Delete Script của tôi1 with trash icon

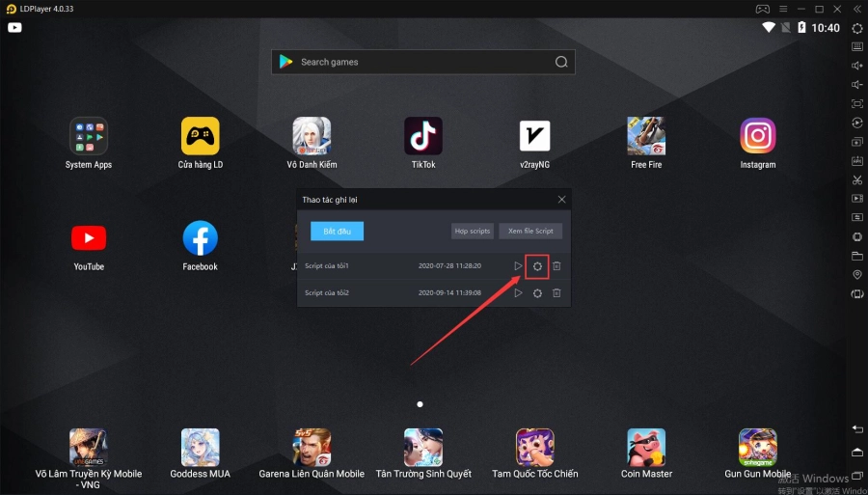click(x=556, y=266)
